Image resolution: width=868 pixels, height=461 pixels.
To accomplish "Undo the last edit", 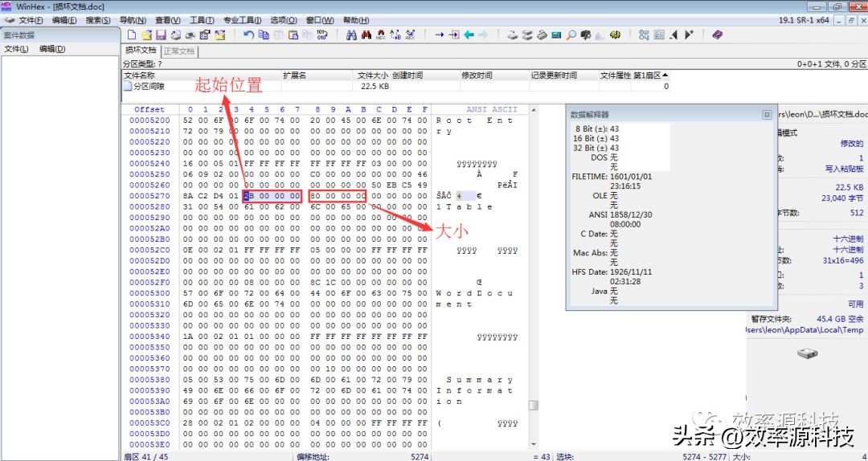I will (248, 35).
